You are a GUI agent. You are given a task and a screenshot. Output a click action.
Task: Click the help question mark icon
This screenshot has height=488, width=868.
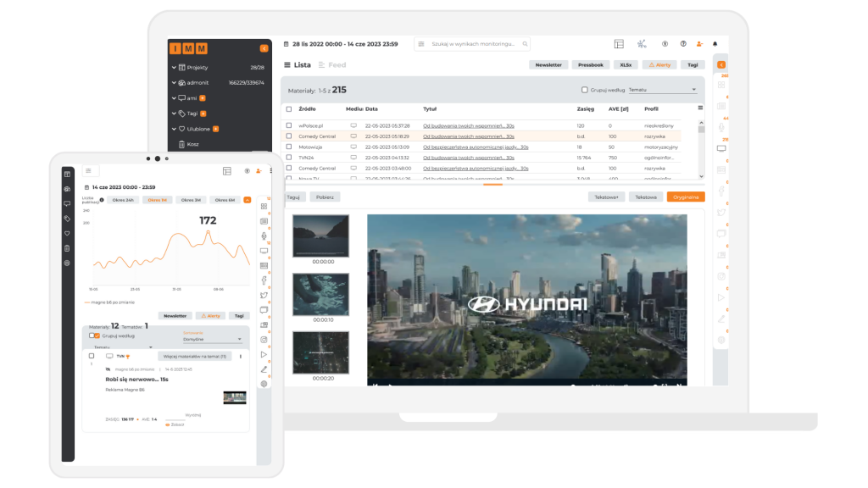click(x=683, y=44)
